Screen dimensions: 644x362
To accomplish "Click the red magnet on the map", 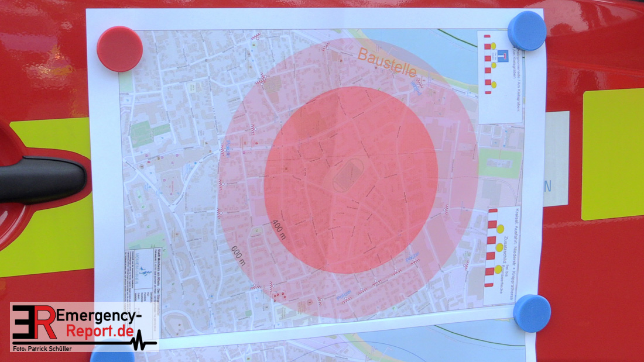I will point(119,49).
